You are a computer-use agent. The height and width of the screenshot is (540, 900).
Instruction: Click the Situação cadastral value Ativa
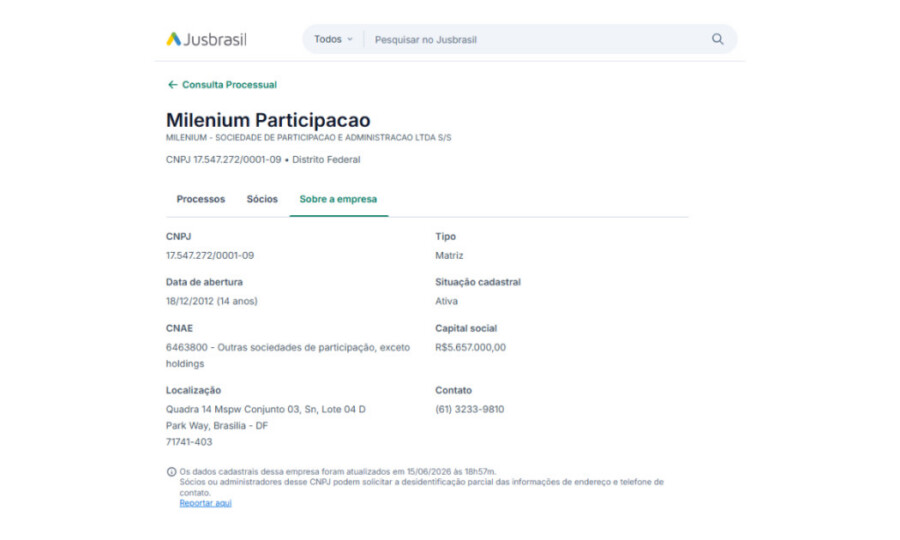(447, 301)
